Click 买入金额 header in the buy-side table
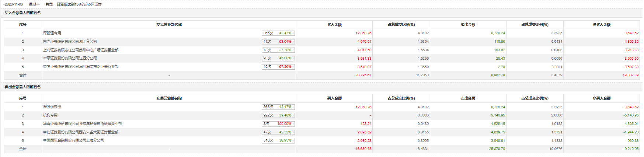The image size is (644, 157). pyautogui.click(x=334, y=25)
